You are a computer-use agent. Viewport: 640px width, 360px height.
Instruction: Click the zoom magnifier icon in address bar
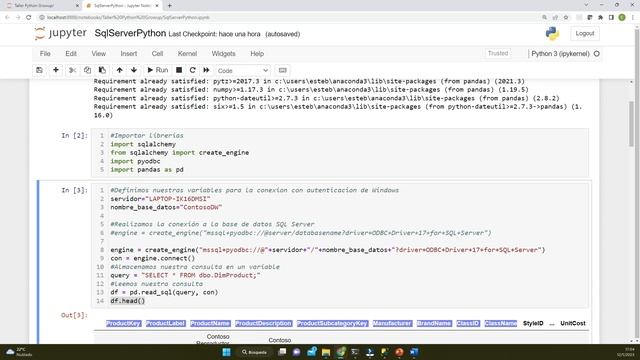(544, 17)
